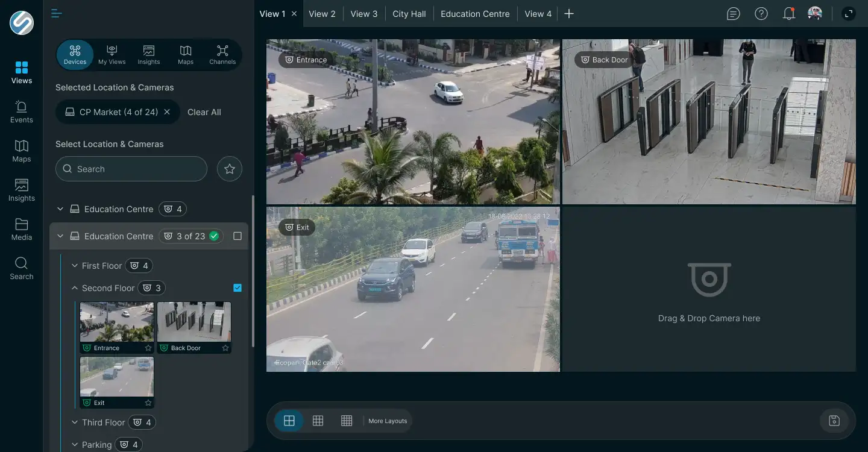The height and width of the screenshot is (452, 868).
Task: Click the Exit camera thumbnail
Action: (x=117, y=382)
